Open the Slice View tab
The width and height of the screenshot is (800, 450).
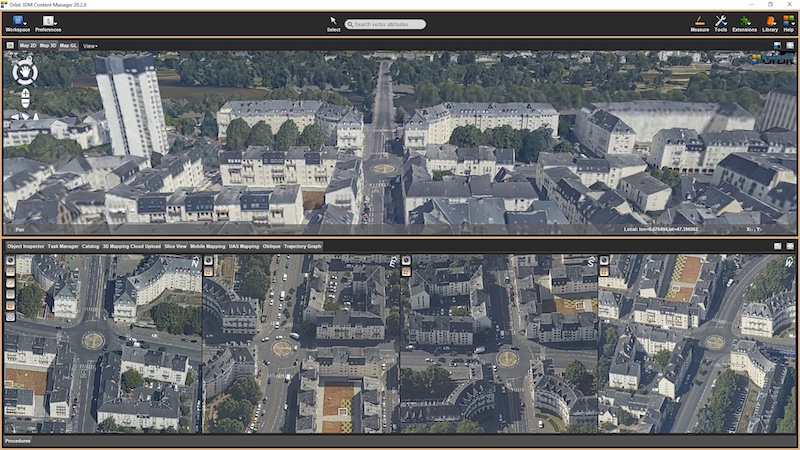tap(176, 246)
